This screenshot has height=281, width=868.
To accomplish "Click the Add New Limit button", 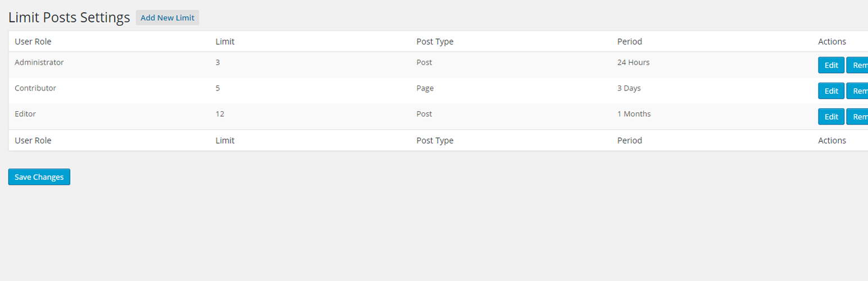I will tap(168, 18).
